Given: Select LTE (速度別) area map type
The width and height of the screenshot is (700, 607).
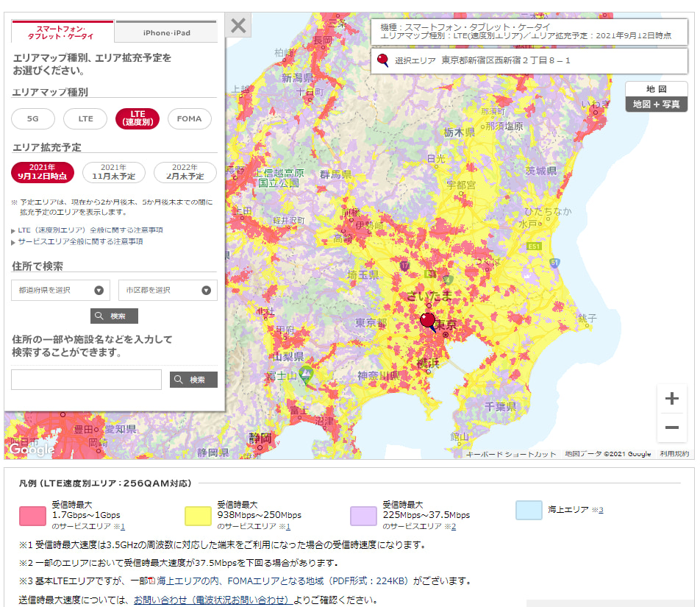Looking at the screenshot, I should (x=137, y=118).
